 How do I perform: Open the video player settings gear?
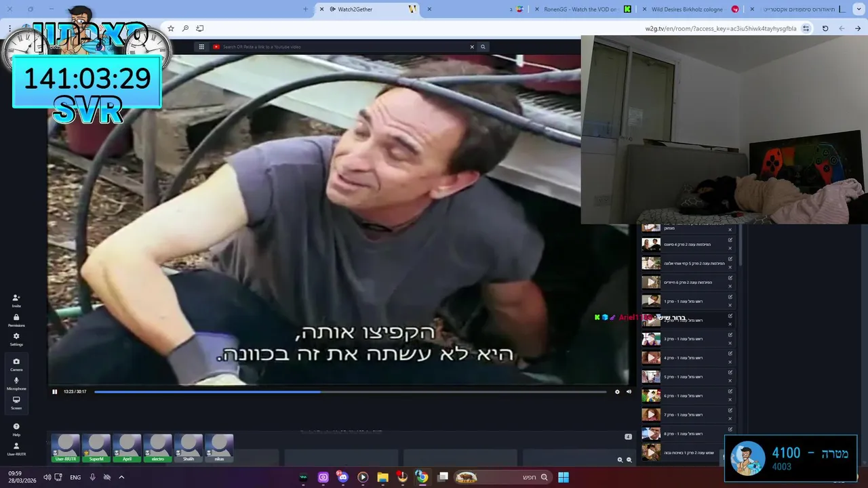[x=617, y=391]
